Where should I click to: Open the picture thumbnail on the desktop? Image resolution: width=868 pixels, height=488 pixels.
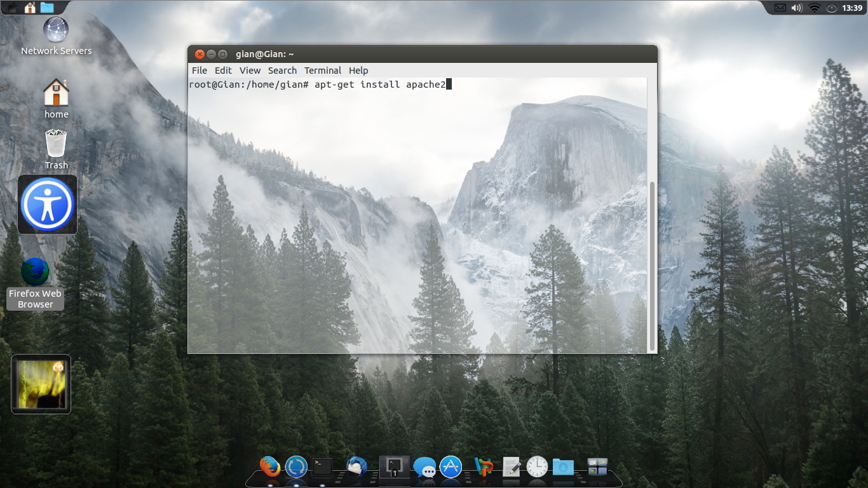click(x=41, y=384)
